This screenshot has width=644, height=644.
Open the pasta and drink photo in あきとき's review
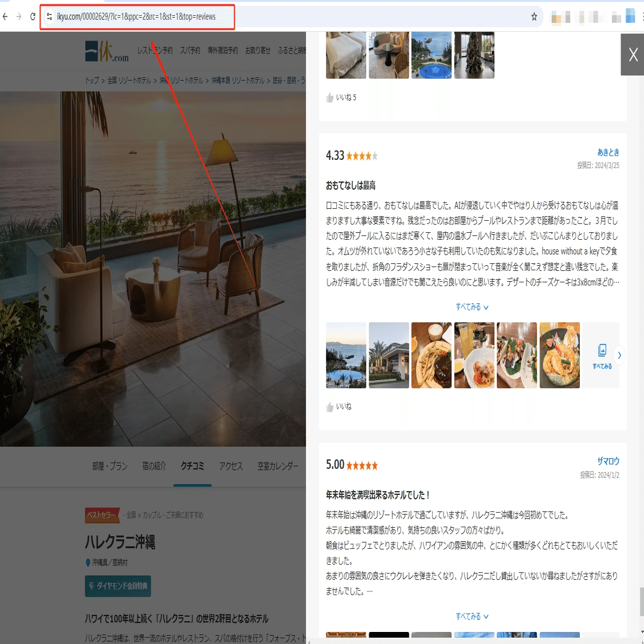coord(474,355)
